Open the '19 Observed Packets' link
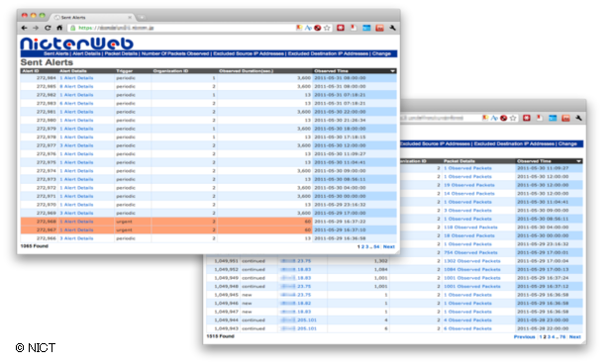 pyautogui.click(x=469, y=185)
